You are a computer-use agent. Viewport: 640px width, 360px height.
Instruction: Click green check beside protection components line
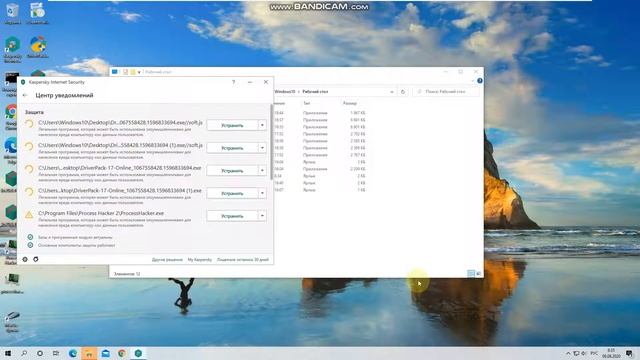(x=30, y=245)
